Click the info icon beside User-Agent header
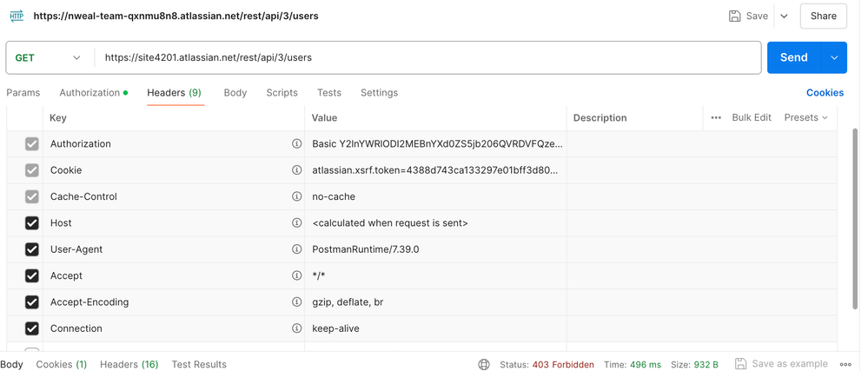Screen dimensions: 868x371 (x=296, y=249)
